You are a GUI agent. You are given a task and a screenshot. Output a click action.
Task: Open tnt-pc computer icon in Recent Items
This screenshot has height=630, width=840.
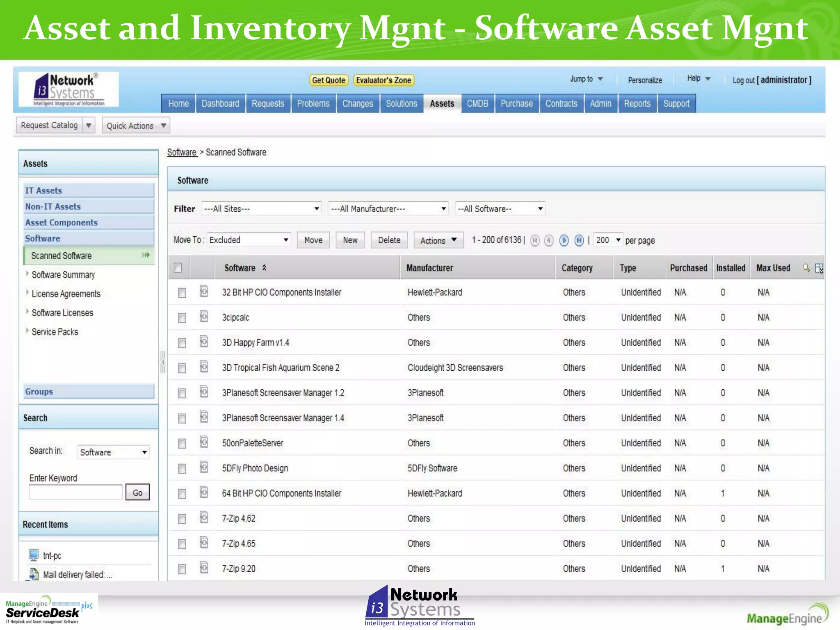click(34, 555)
